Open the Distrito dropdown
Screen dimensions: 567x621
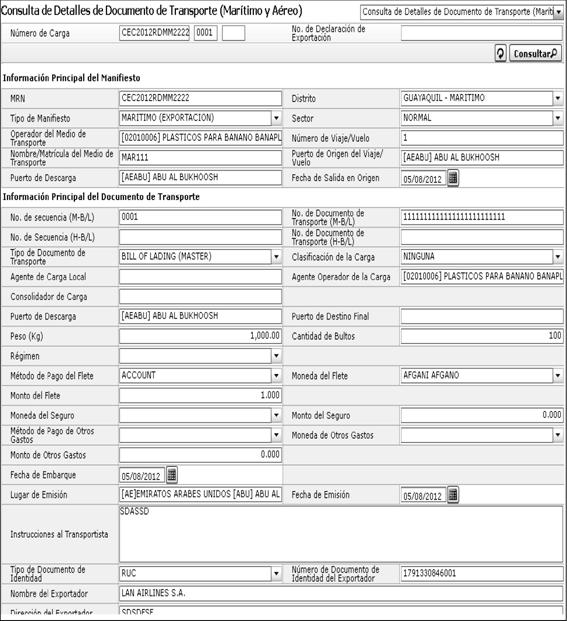tap(557, 98)
